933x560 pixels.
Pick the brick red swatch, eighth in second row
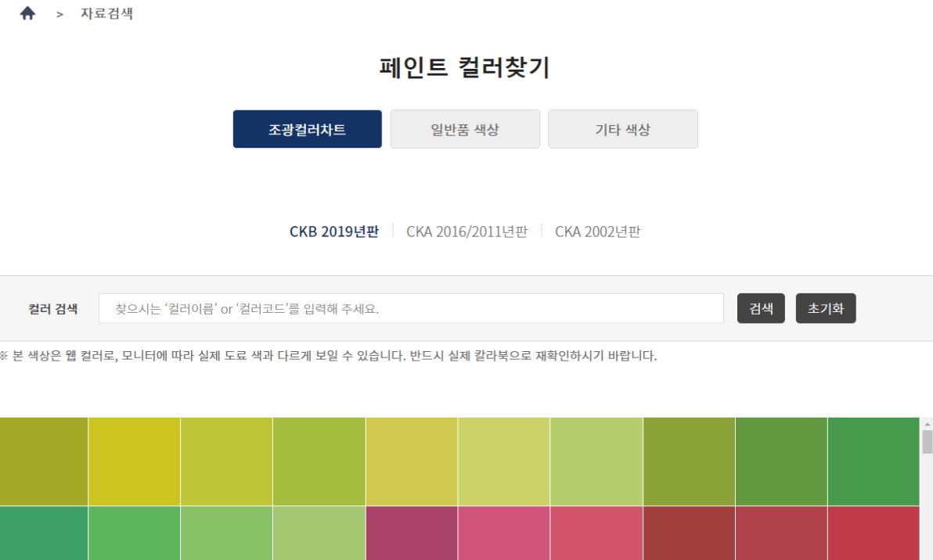[689, 533]
